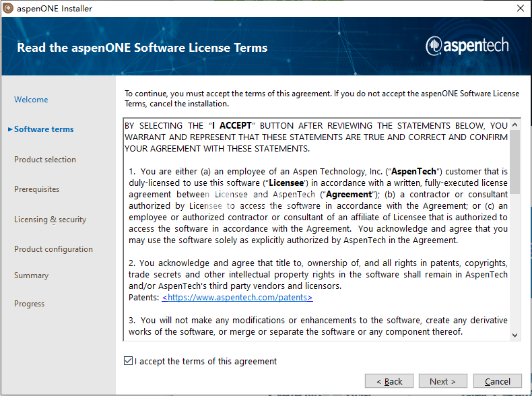Select the Summary step
This screenshot has width=532, height=396.
pos(31,275)
